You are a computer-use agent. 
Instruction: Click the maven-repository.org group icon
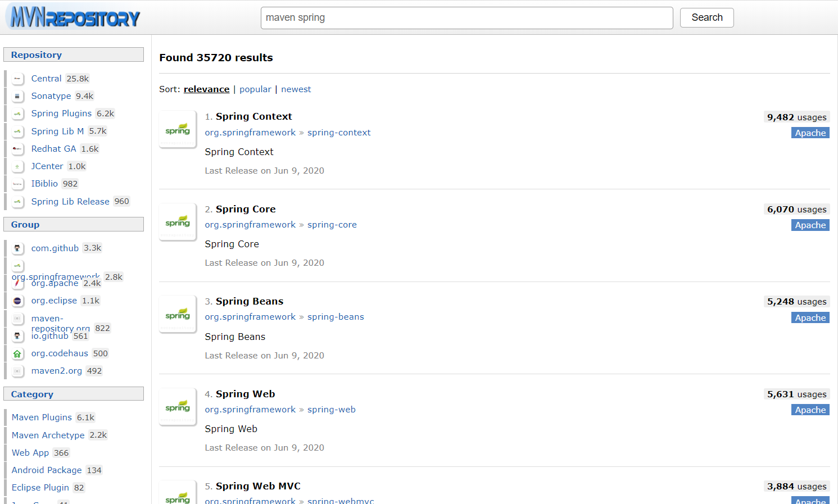coord(17,319)
